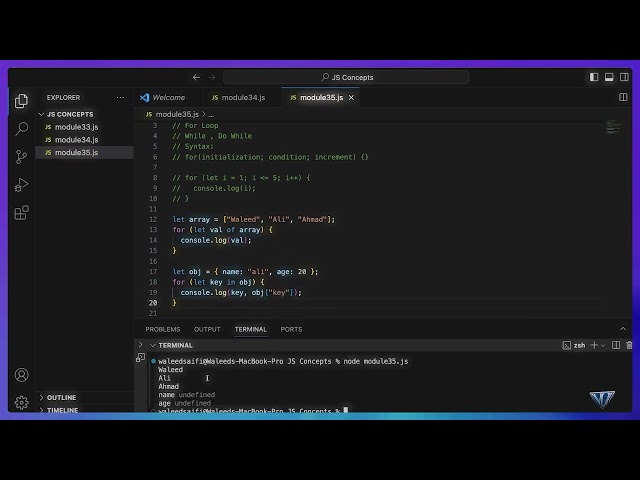
Task: Open module33.js in the Explorer
Action: 84,127
